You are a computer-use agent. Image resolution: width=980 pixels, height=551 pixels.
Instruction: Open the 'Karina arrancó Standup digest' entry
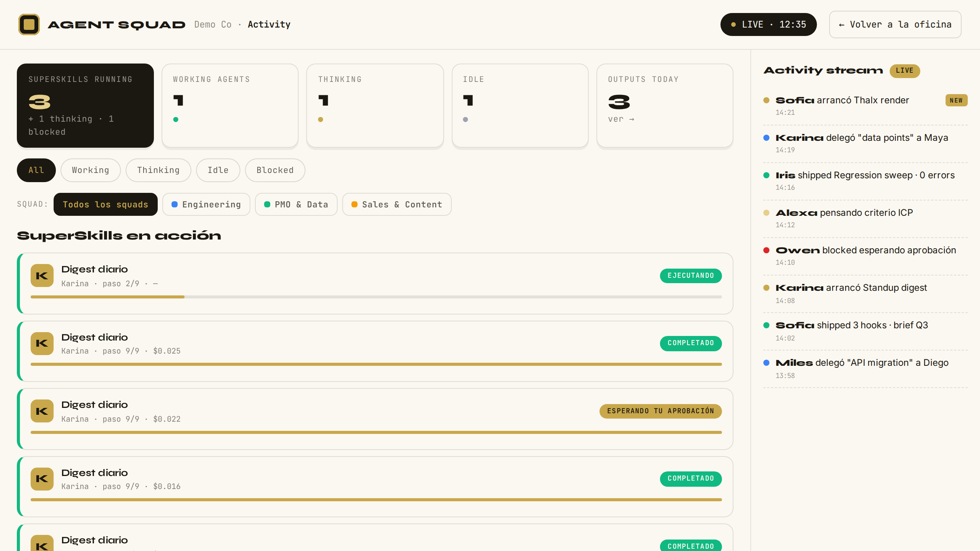point(866,294)
